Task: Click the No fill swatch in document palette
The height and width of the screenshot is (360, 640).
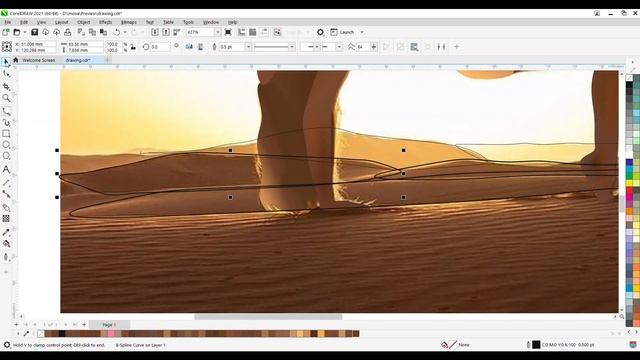Action: [40, 334]
